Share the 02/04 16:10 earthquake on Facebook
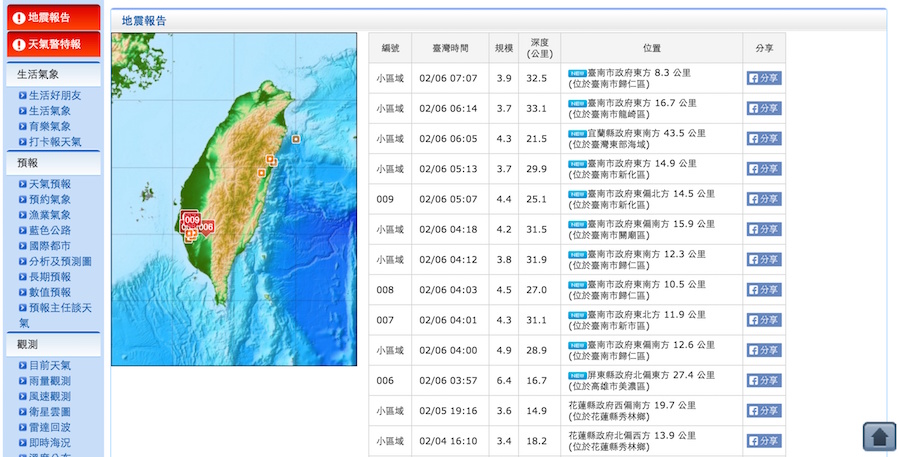Screen dimensions: 900x457 coord(764,441)
